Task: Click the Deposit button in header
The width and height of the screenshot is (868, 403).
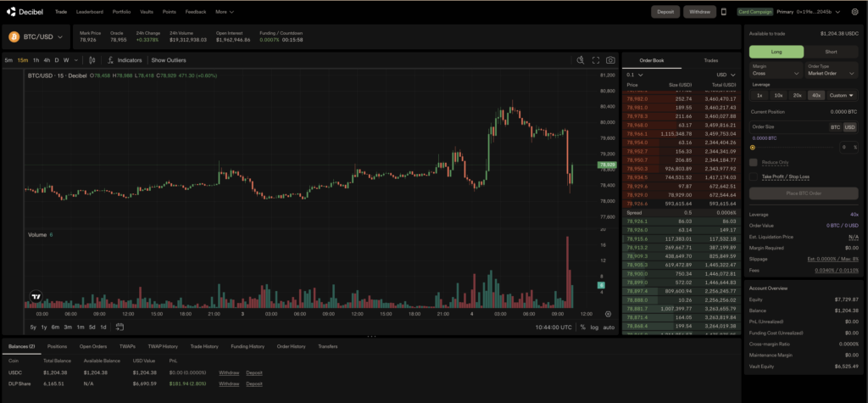Action: (x=665, y=12)
